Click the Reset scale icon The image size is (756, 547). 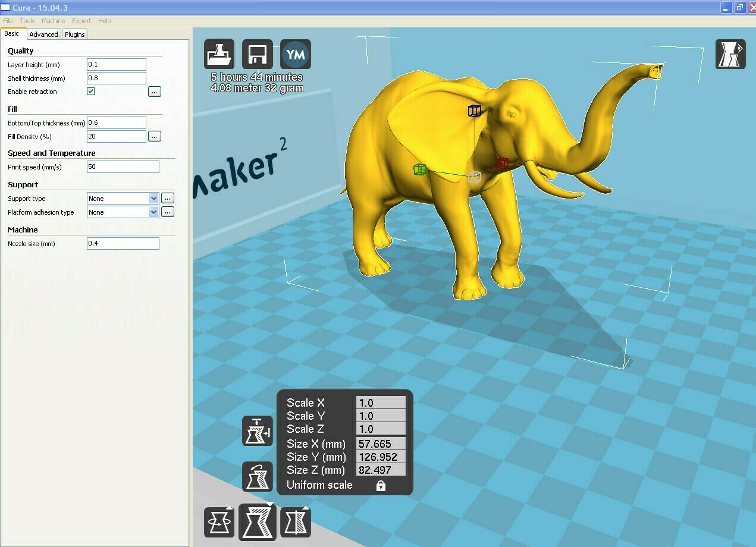pyautogui.click(x=257, y=476)
